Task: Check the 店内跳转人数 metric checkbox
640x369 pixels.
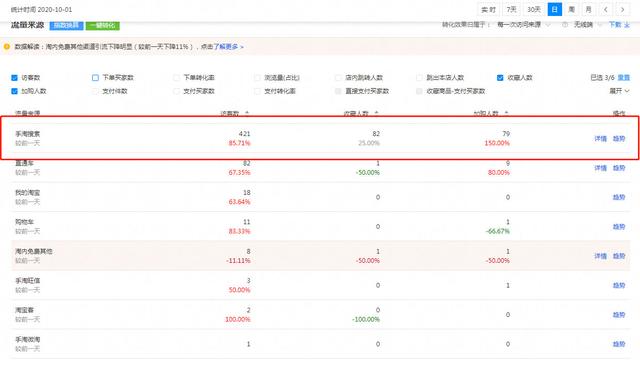Action: click(x=338, y=78)
